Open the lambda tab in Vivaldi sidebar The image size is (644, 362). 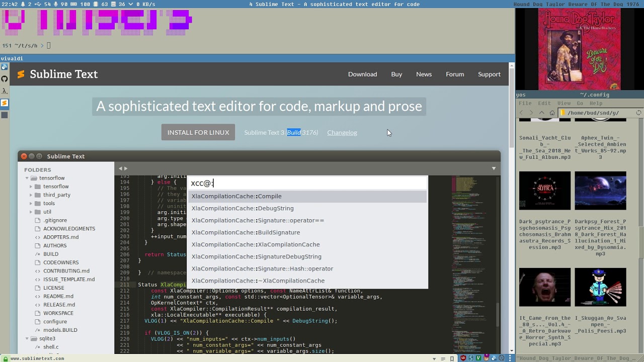4,91
